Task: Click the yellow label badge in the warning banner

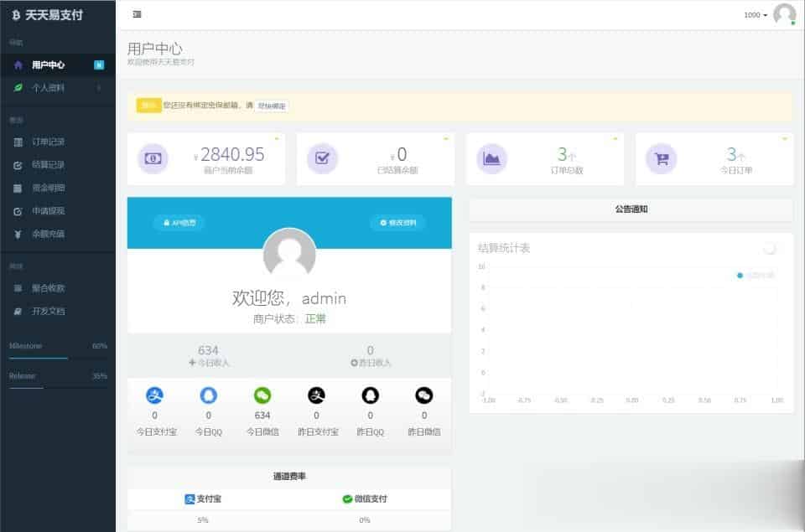Action: point(149,106)
